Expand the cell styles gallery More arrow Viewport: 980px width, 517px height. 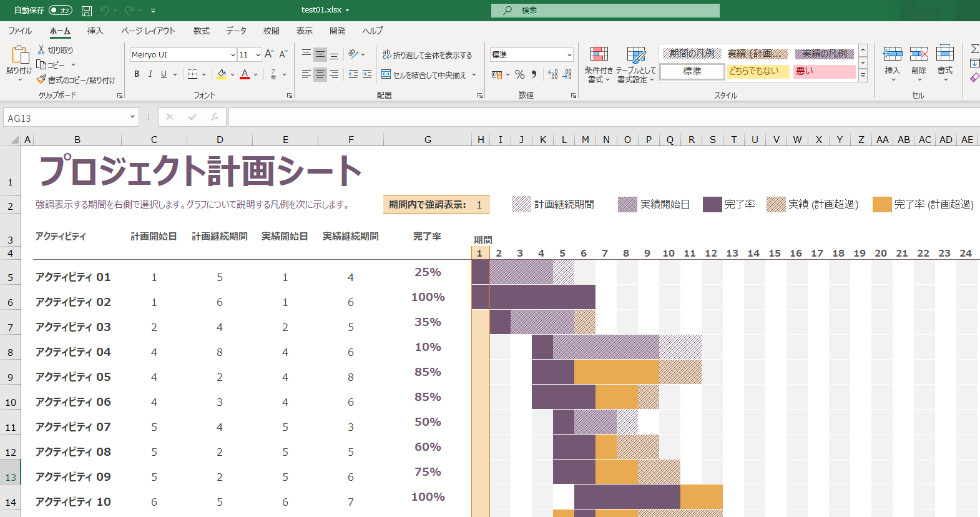tap(863, 76)
